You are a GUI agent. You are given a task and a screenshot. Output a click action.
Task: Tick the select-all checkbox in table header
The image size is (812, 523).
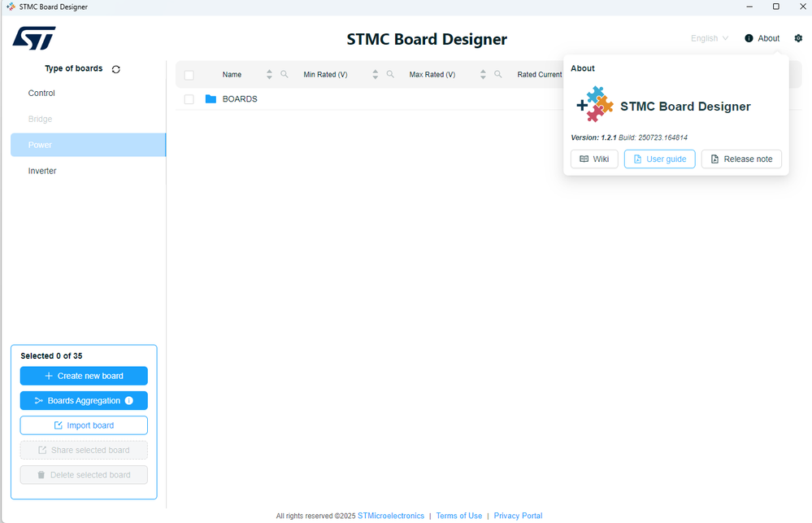[x=189, y=75]
